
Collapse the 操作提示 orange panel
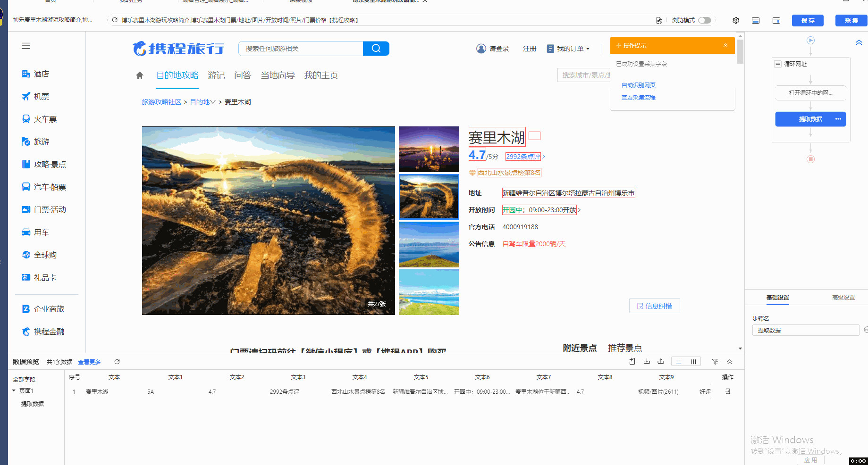725,45
